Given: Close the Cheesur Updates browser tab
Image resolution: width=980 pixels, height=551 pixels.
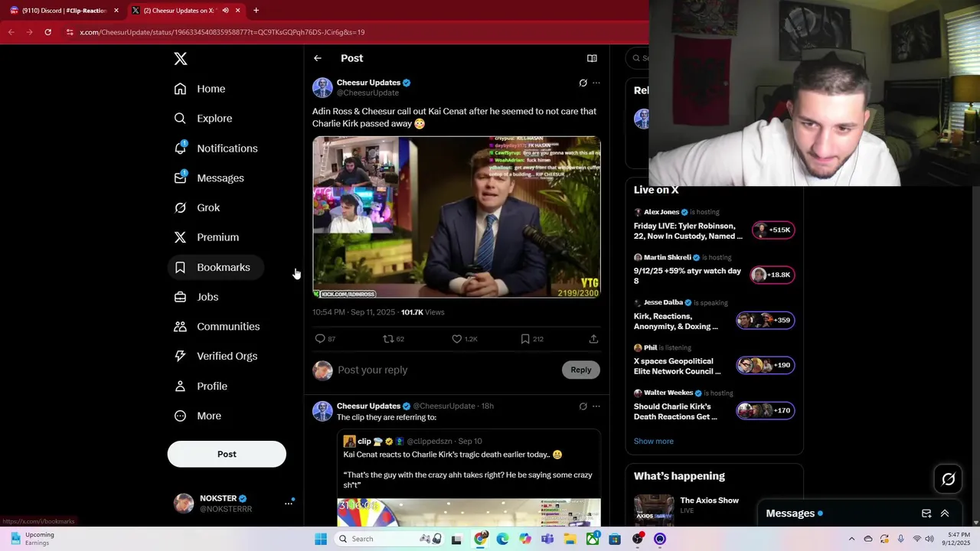Looking at the screenshot, I should 238,11.
